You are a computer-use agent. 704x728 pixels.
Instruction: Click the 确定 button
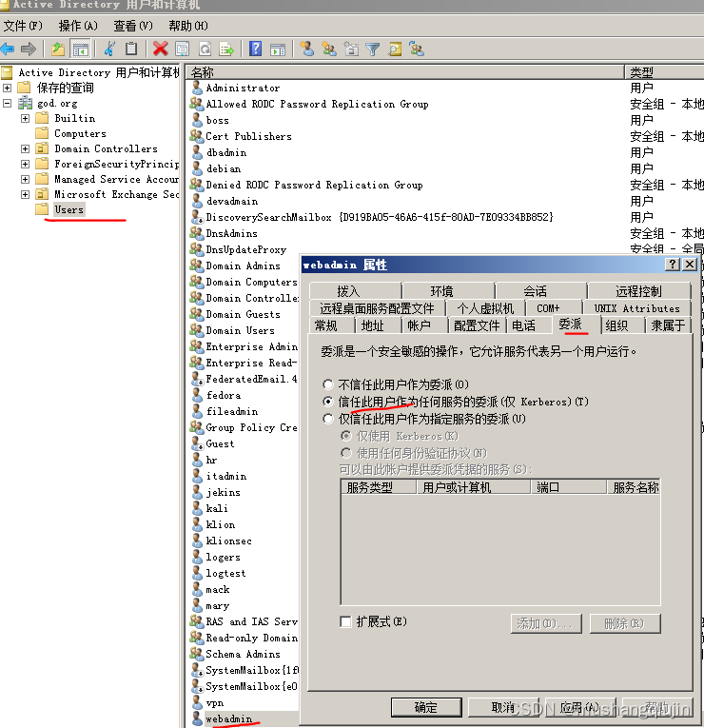[426, 707]
